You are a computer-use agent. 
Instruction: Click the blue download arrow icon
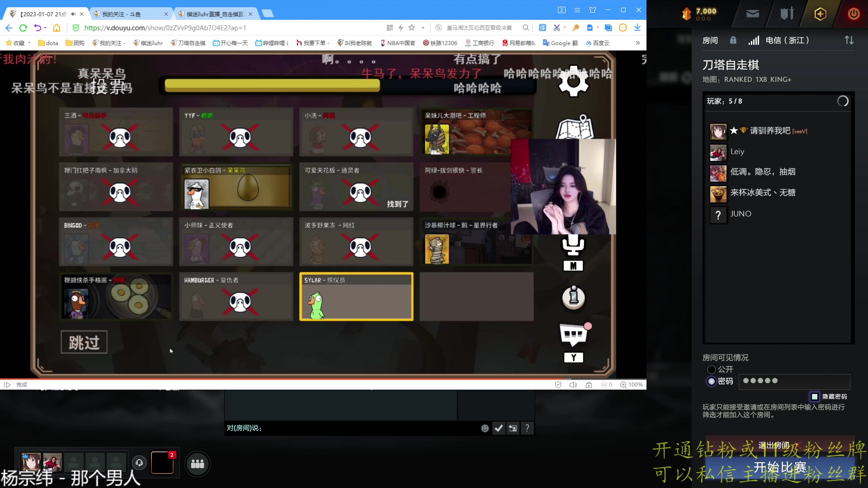click(637, 28)
